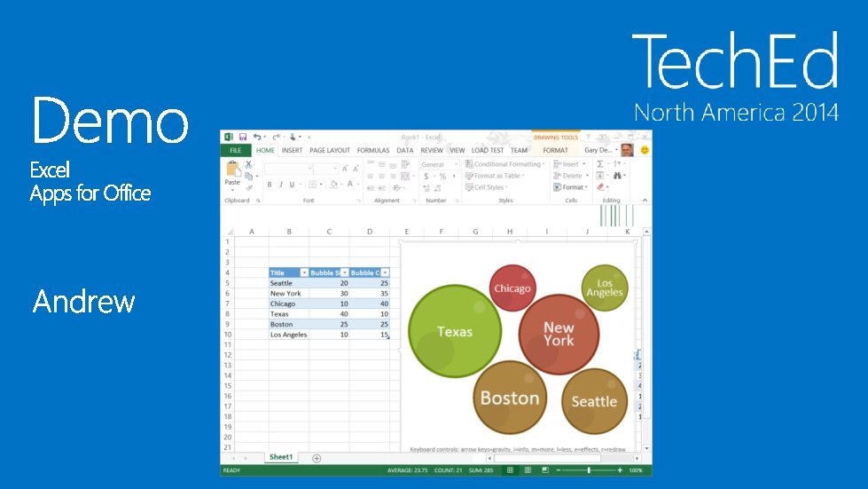Switch to the FORMULAS tab
This screenshot has height=489, width=868.
pyautogui.click(x=373, y=150)
